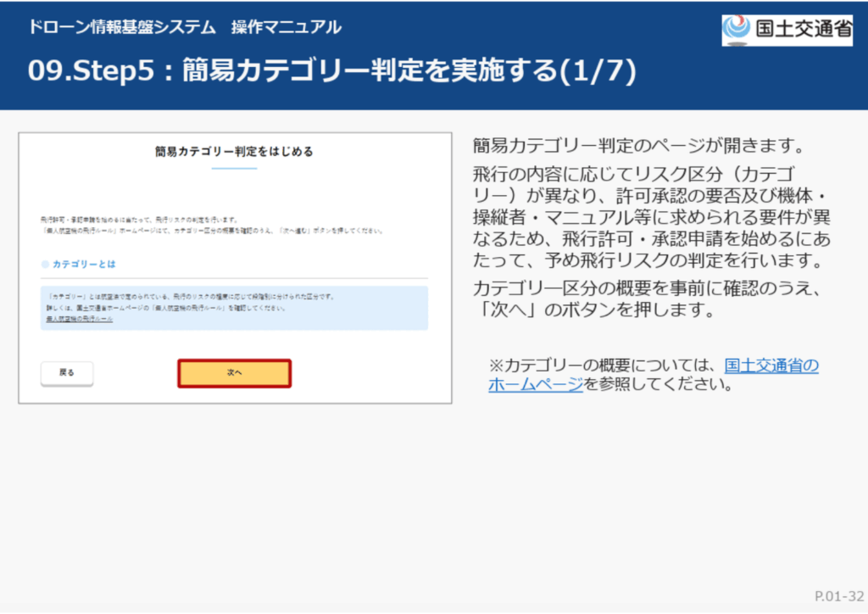
Task: Click the カテゴリーとは section heading
Action: click(84, 265)
